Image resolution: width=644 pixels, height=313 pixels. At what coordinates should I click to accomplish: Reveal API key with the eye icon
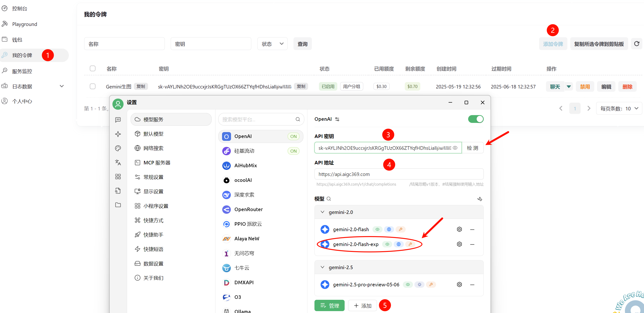(x=455, y=148)
